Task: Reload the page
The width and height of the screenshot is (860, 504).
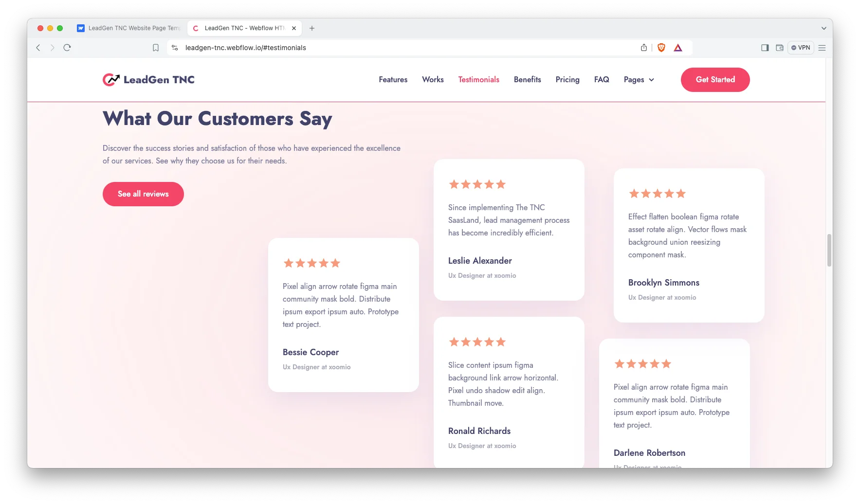Action: [x=67, y=48]
